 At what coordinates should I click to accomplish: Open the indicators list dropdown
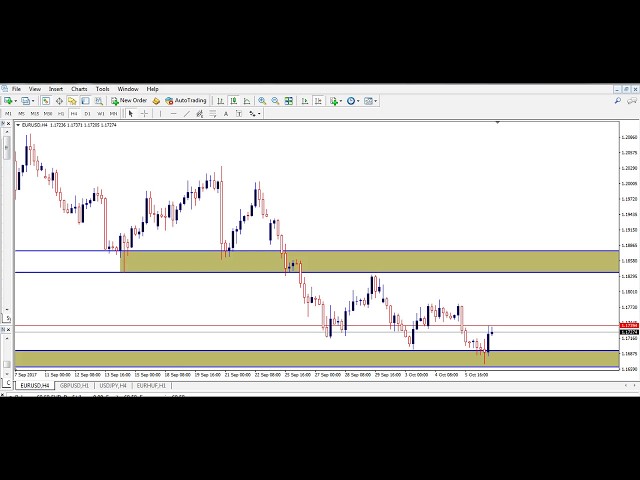point(343,101)
